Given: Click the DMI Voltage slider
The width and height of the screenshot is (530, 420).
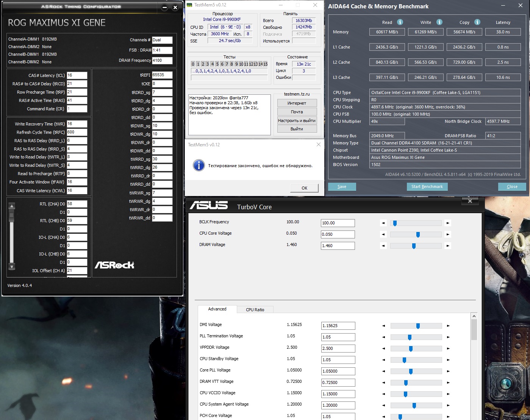Looking at the screenshot, I should 416,326.
